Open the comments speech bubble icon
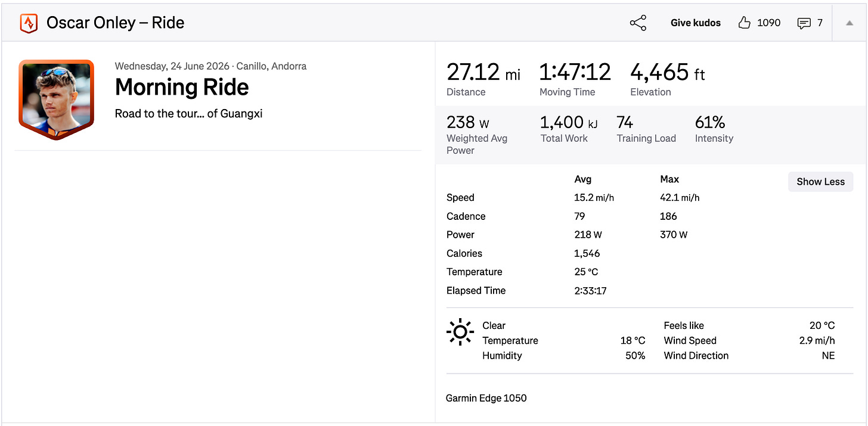The image size is (868, 426). coord(804,23)
